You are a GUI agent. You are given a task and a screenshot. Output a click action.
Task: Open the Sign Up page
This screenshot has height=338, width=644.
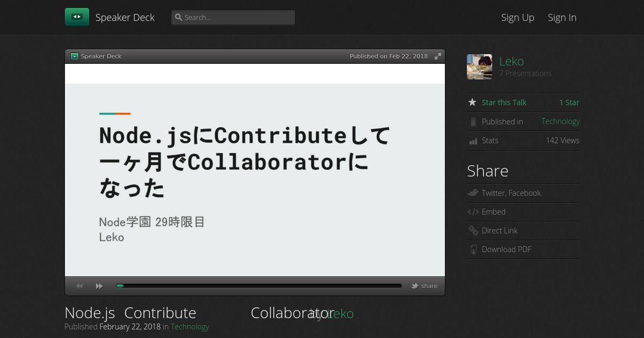(518, 17)
